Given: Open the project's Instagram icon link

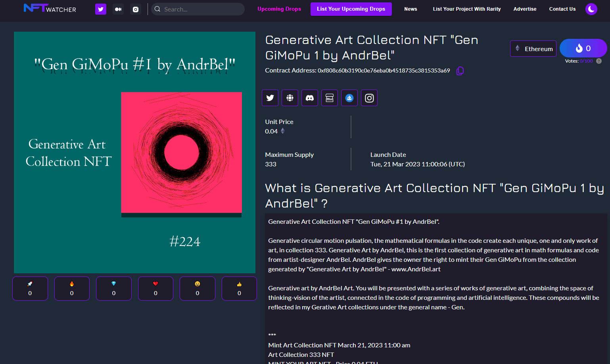Looking at the screenshot, I should pos(369,98).
